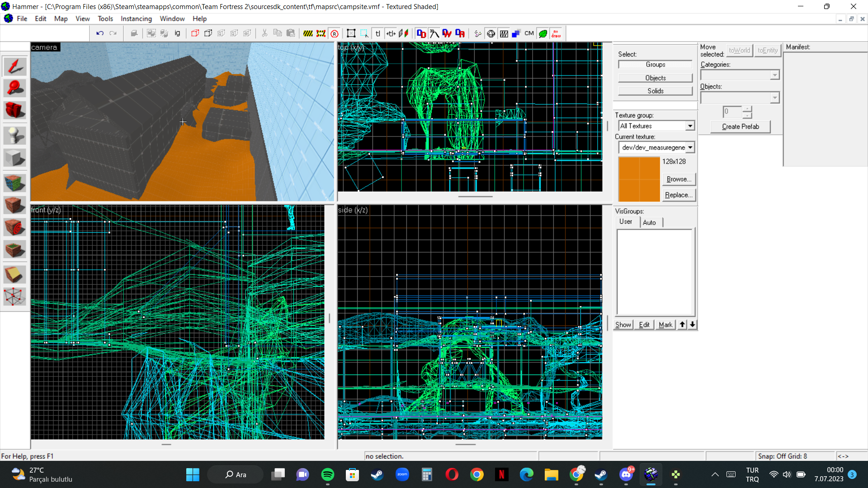Image resolution: width=868 pixels, height=488 pixels.
Task: Click the Cut scissors icon
Action: [264, 33]
